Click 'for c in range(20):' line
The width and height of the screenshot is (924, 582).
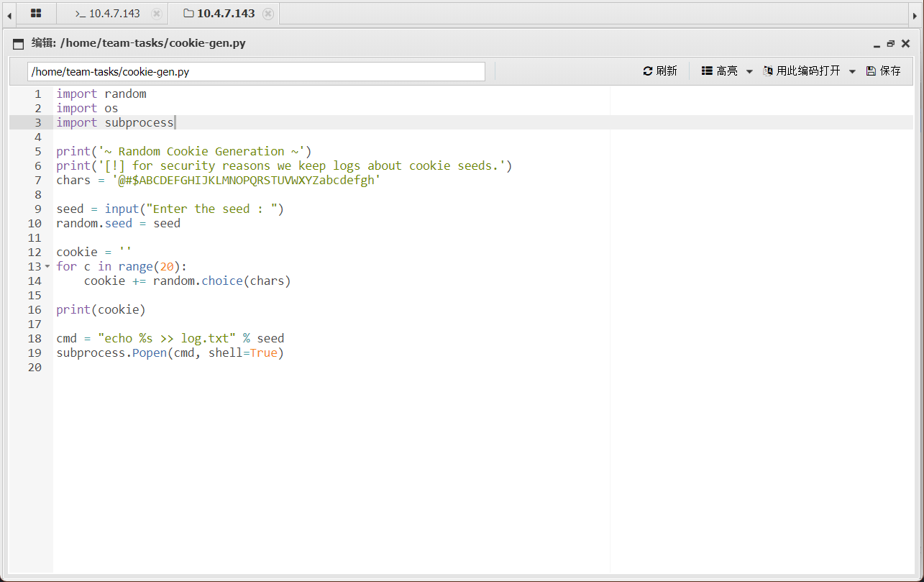point(122,266)
